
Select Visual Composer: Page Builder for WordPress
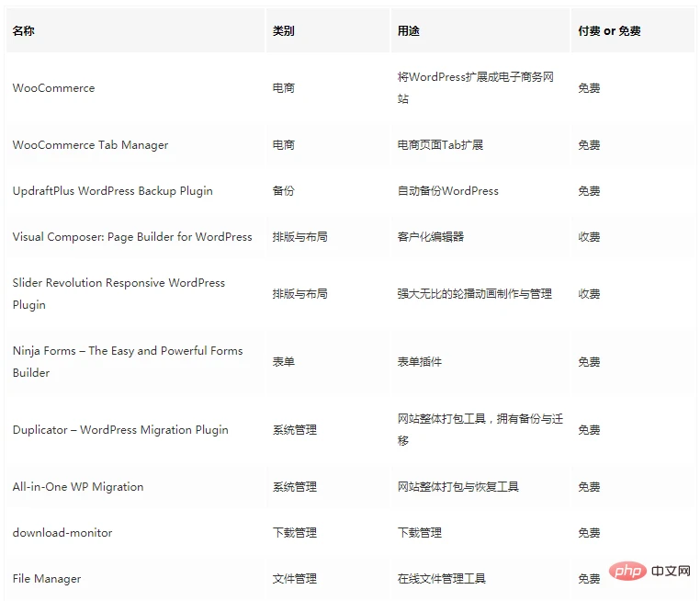132,237
